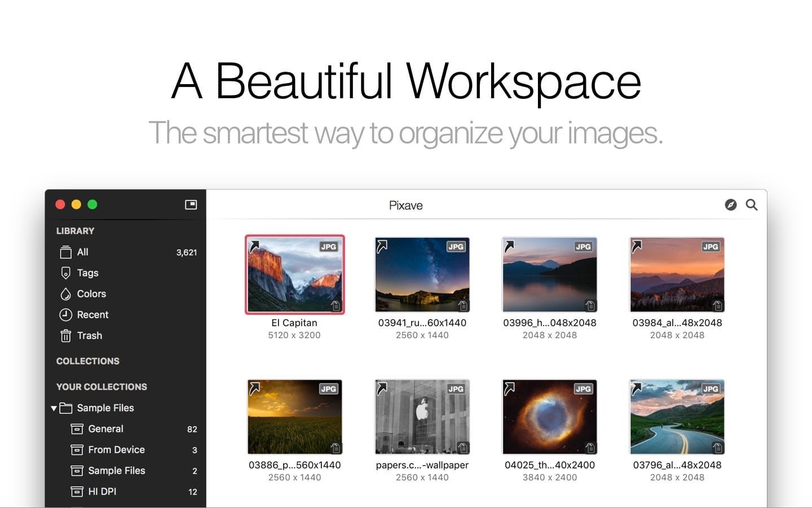The height and width of the screenshot is (508, 812).
Task: Click the compass icon in the toolbar
Action: point(730,205)
